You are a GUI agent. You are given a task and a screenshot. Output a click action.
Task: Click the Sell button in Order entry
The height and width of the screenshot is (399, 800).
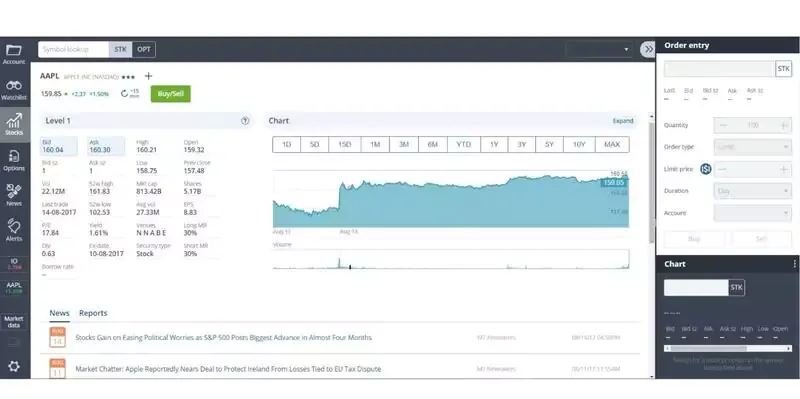click(761, 239)
